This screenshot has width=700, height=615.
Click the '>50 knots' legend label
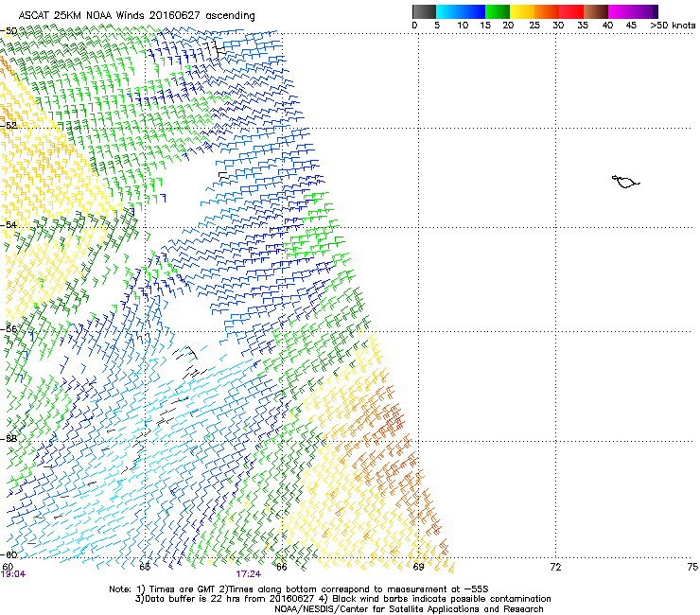coord(673,25)
